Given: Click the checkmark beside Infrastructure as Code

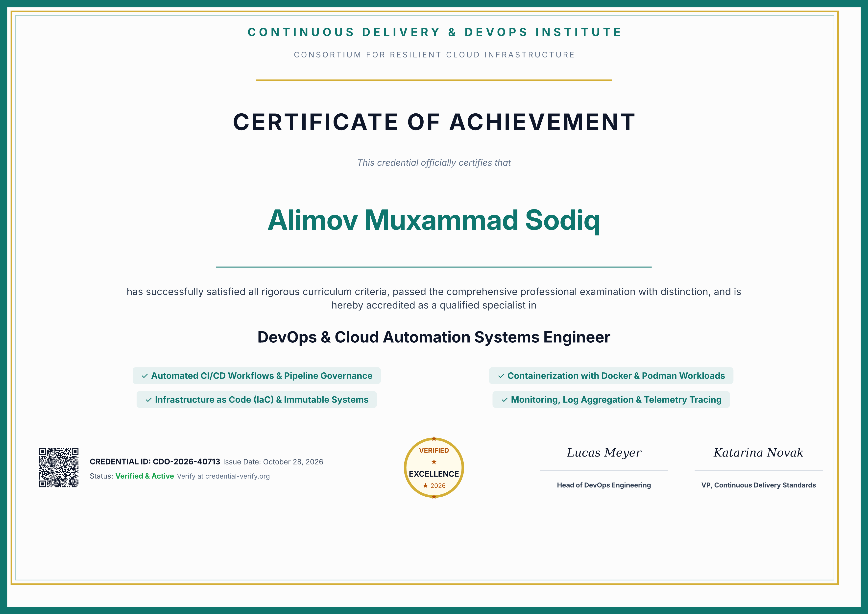Looking at the screenshot, I should click(x=148, y=400).
